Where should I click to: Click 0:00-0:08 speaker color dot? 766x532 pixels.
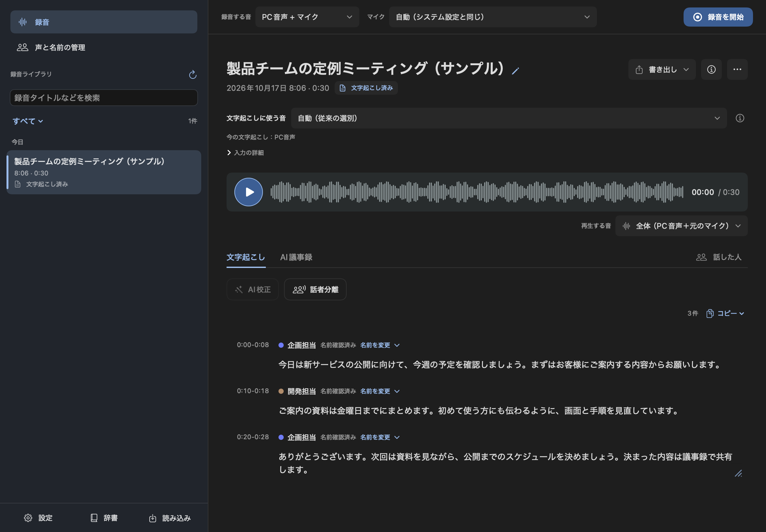[281, 345]
